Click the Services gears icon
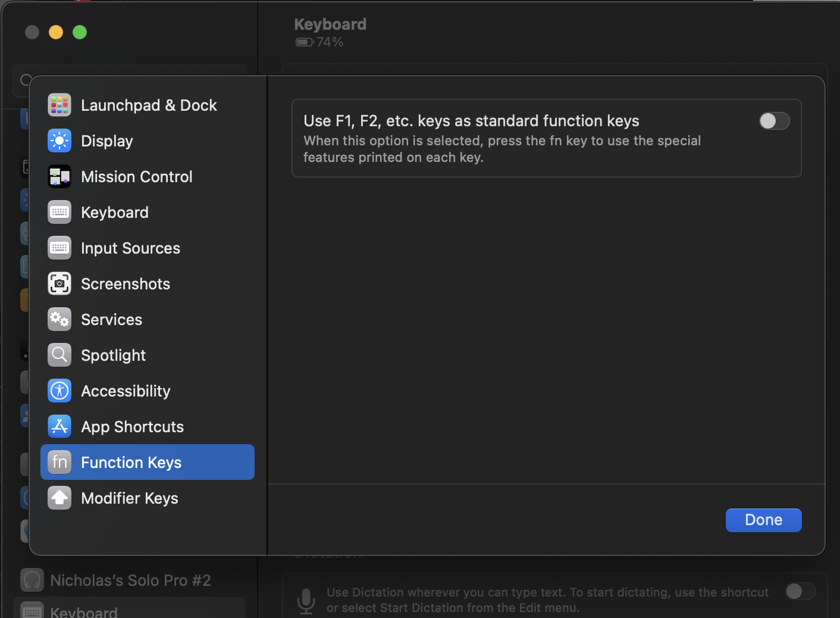 (x=59, y=320)
